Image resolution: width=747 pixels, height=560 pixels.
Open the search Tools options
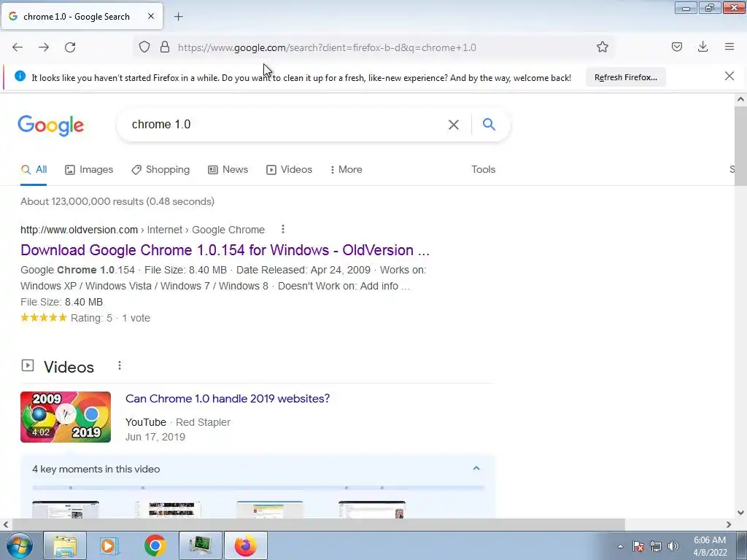click(x=483, y=169)
